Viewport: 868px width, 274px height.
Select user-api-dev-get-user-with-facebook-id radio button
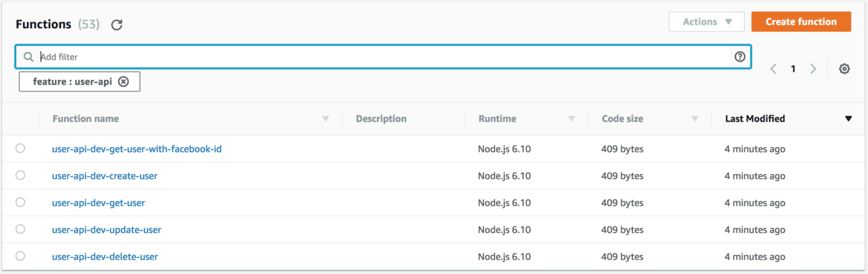(21, 148)
